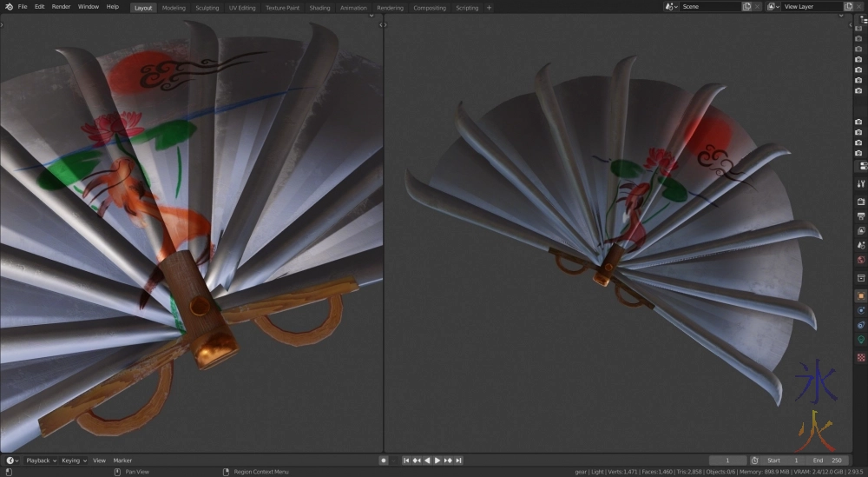Open the World properties tab

coord(861,260)
